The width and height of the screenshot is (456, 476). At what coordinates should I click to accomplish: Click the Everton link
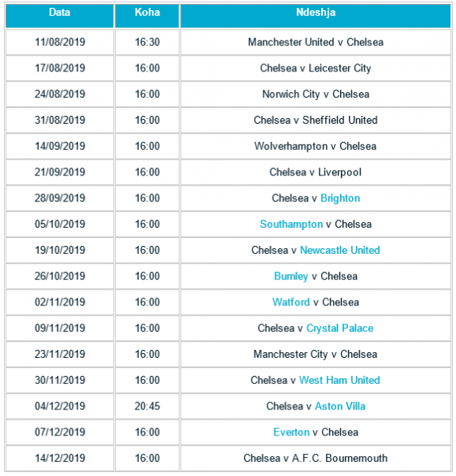291,432
